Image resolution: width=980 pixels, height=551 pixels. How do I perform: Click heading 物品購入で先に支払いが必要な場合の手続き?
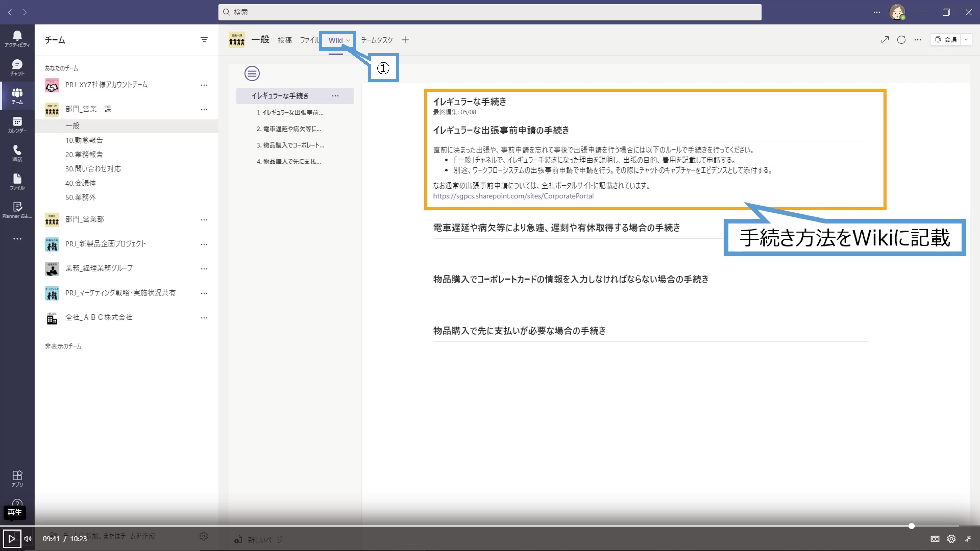click(x=519, y=331)
